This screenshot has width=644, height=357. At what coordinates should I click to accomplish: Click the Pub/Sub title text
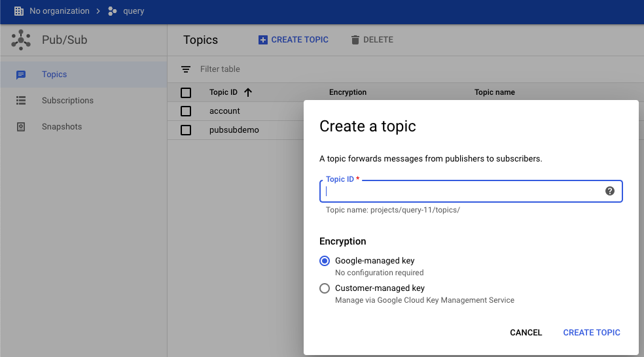[x=65, y=40]
